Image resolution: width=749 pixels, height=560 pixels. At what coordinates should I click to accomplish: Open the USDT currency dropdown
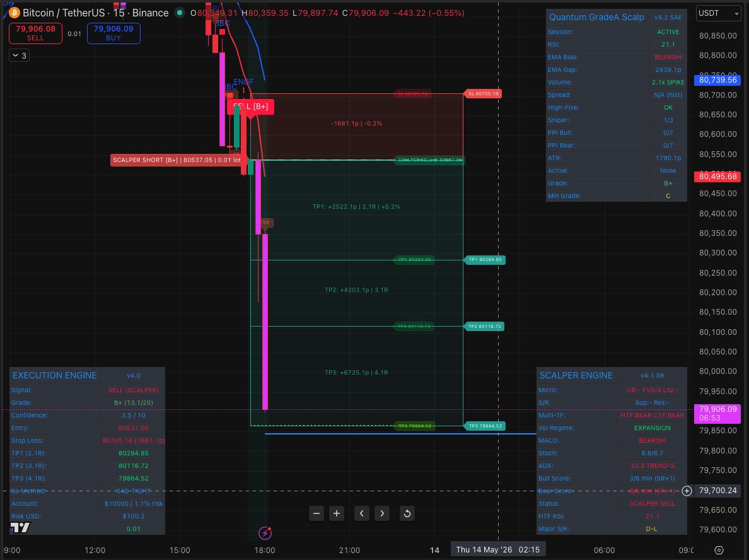719,13
